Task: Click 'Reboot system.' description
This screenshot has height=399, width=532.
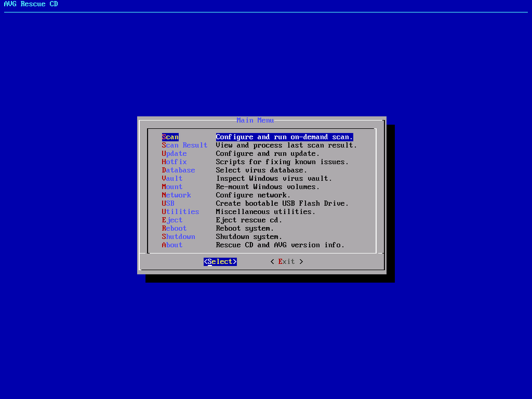Action: coord(245,228)
